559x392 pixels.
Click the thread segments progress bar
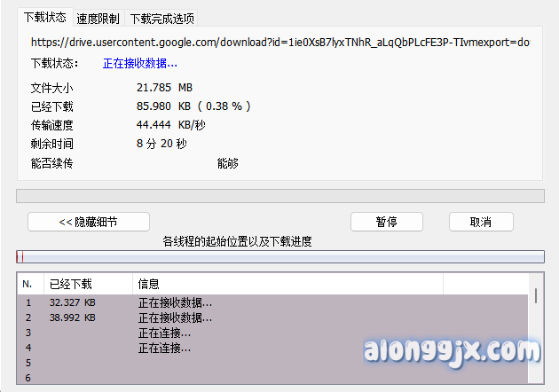point(279,257)
